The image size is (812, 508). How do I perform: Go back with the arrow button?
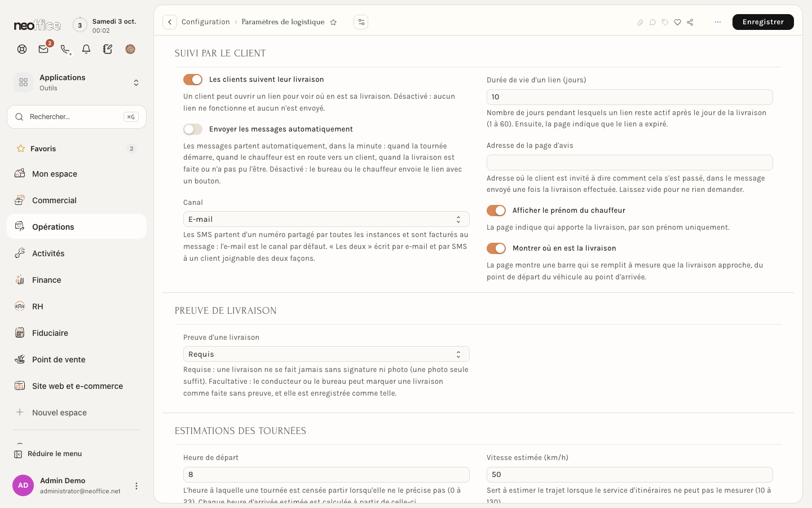tap(170, 22)
